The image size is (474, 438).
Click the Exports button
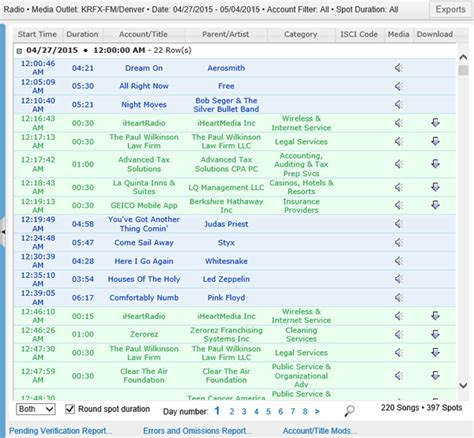[x=451, y=9]
